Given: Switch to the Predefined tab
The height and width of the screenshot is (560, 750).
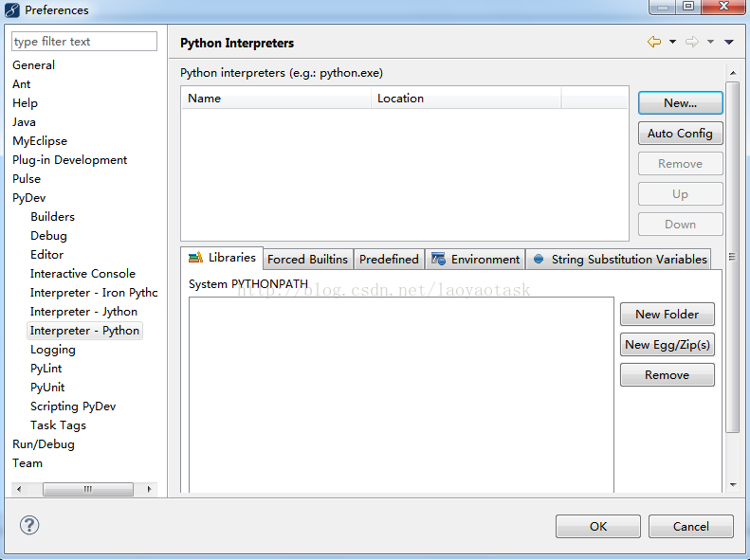Looking at the screenshot, I should 389,260.
